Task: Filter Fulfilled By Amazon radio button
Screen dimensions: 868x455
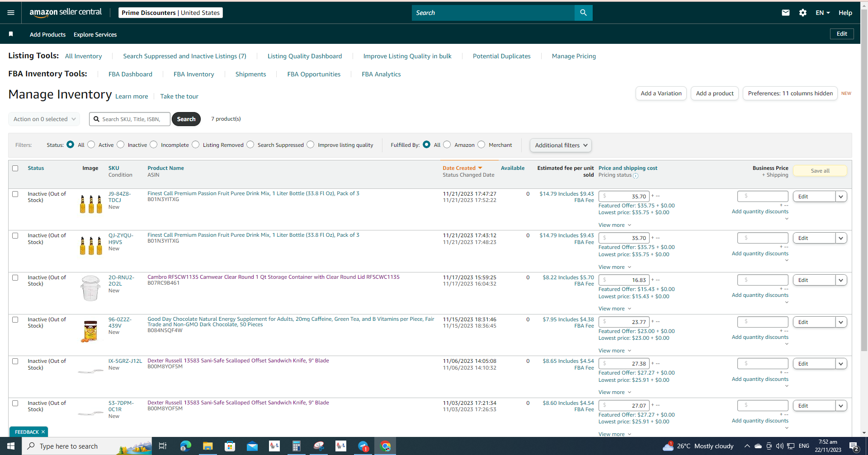Action: coord(447,145)
